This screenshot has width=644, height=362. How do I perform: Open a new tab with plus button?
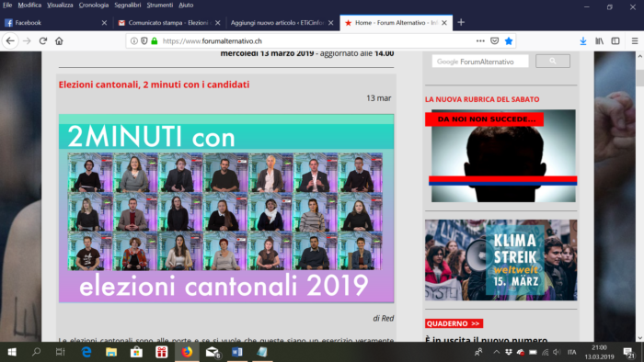point(461,23)
